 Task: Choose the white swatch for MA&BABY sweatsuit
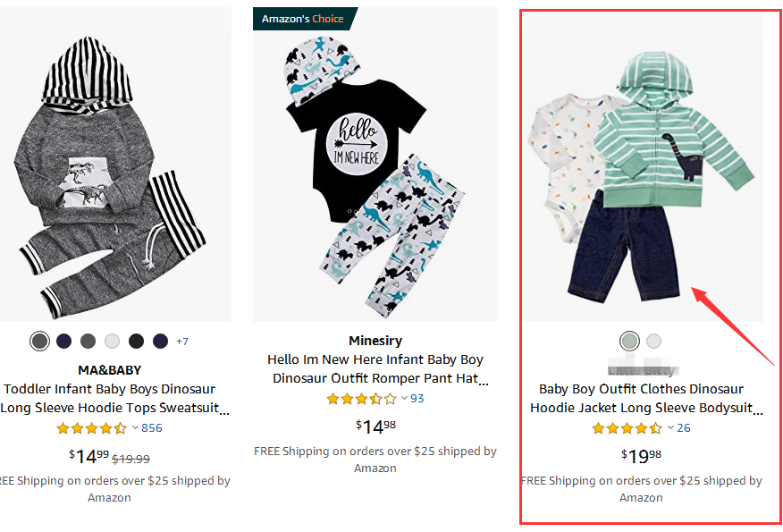(x=112, y=341)
